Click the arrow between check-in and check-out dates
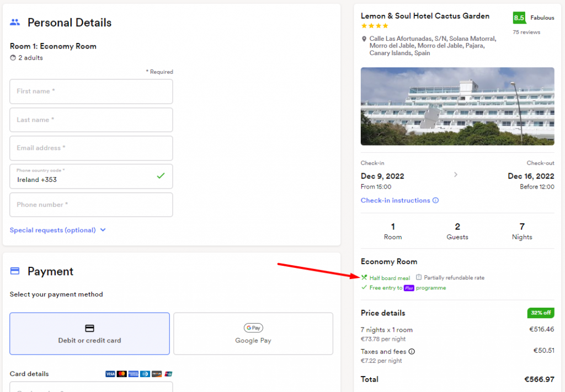 [455, 175]
